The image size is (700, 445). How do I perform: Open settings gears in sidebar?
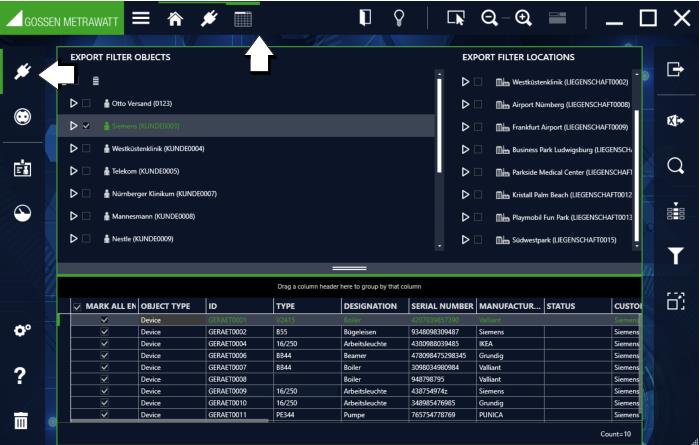tap(22, 330)
